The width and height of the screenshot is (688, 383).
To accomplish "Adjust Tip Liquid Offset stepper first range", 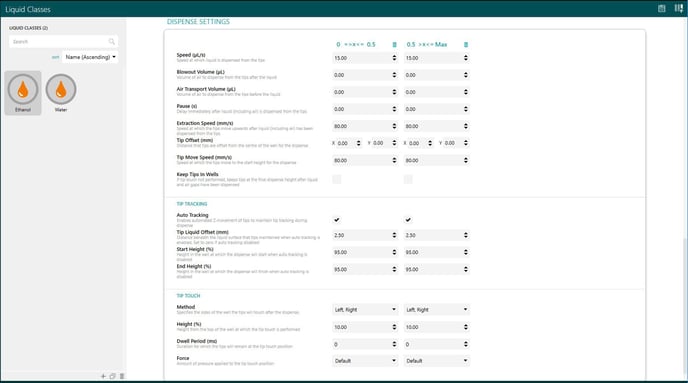I will (x=394, y=236).
